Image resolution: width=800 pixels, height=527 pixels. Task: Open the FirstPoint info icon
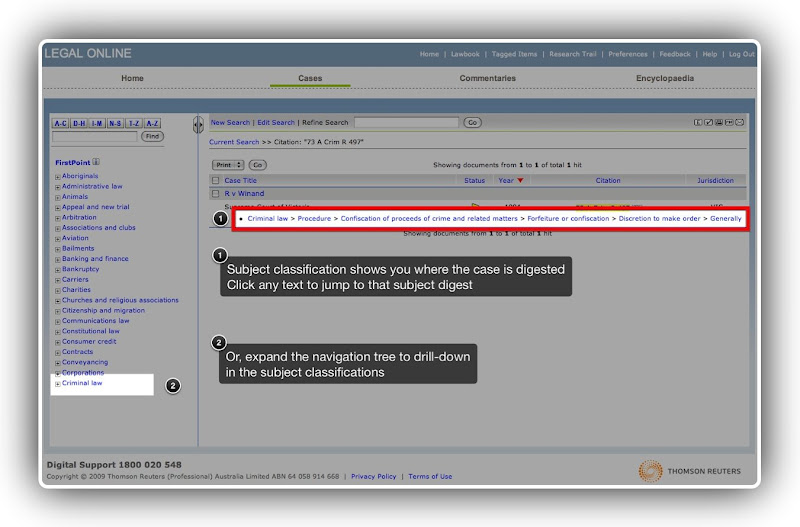96,162
